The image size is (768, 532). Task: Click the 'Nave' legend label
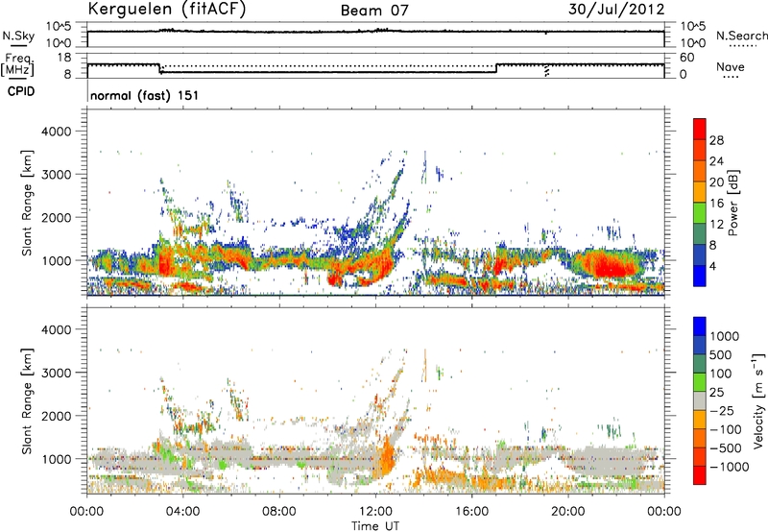[731, 66]
